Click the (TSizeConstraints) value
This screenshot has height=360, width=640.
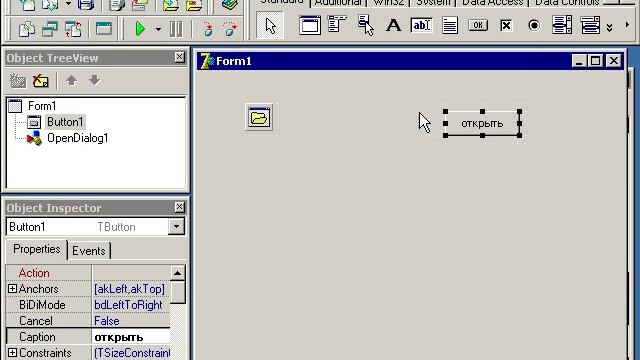click(x=131, y=353)
